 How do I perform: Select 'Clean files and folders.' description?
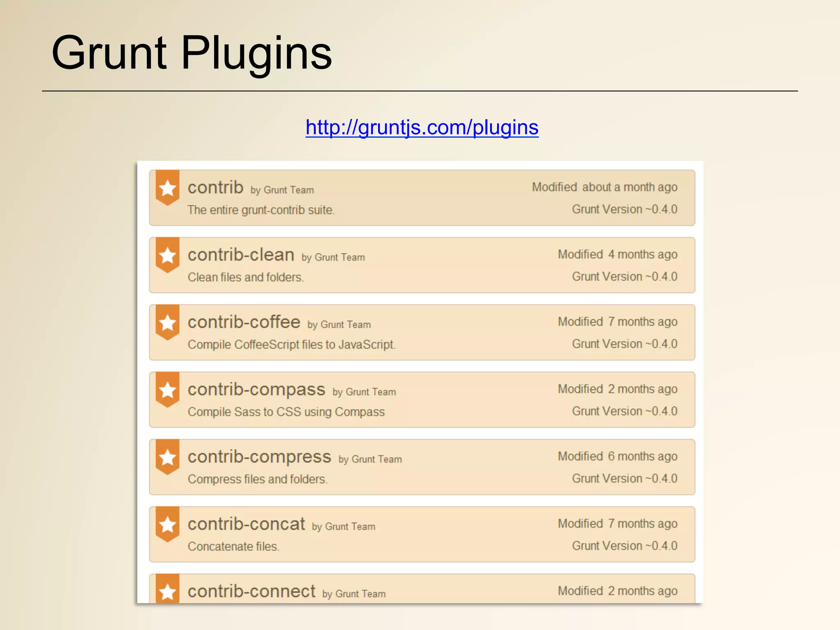[246, 277]
